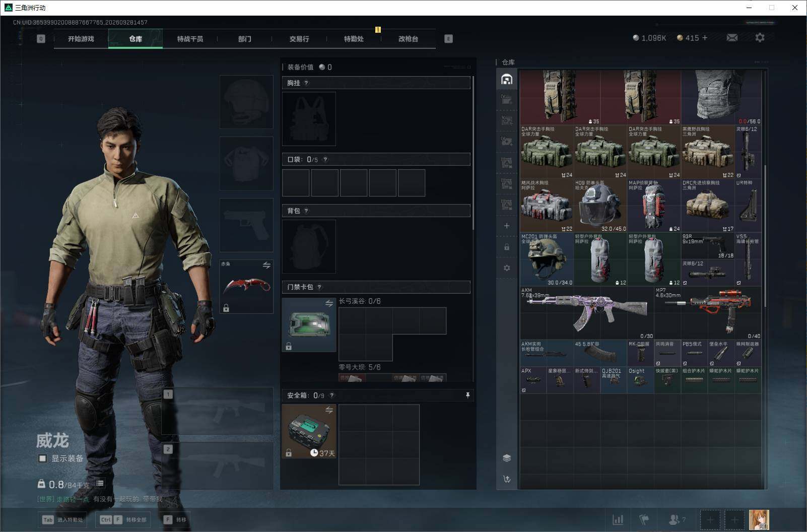Click the empty pistol equipment slot
The image size is (807, 532).
pos(246,225)
